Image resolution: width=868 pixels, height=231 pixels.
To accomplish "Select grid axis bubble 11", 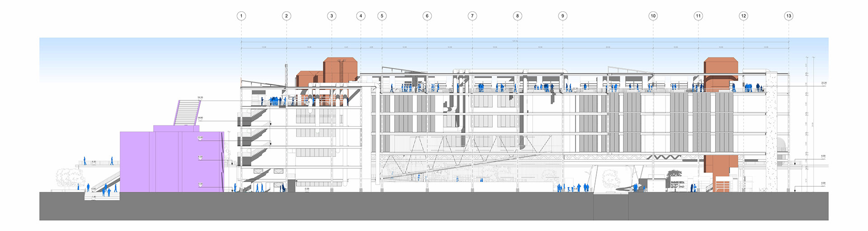I will coord(698,16).
